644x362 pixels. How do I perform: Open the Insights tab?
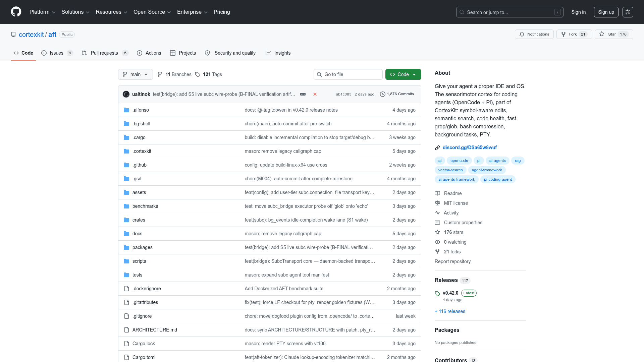(278, 53)
